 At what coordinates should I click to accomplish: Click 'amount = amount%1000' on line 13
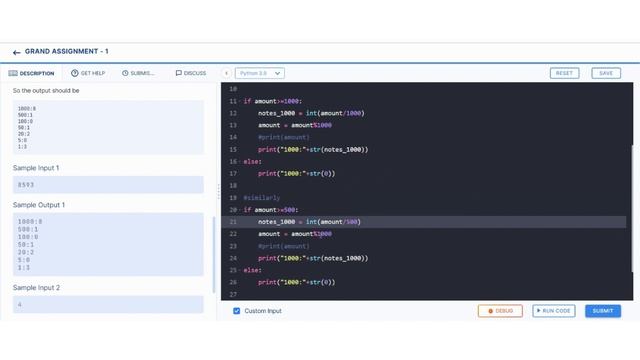pyautogui.click(x=295, y=125)
